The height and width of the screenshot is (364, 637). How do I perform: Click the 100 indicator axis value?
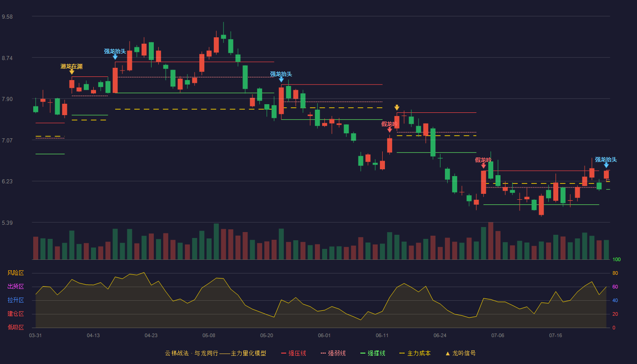(x=617, y=260)
